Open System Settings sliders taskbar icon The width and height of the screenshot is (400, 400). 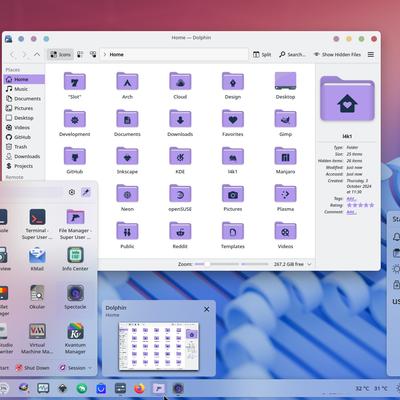click(120, 388)
